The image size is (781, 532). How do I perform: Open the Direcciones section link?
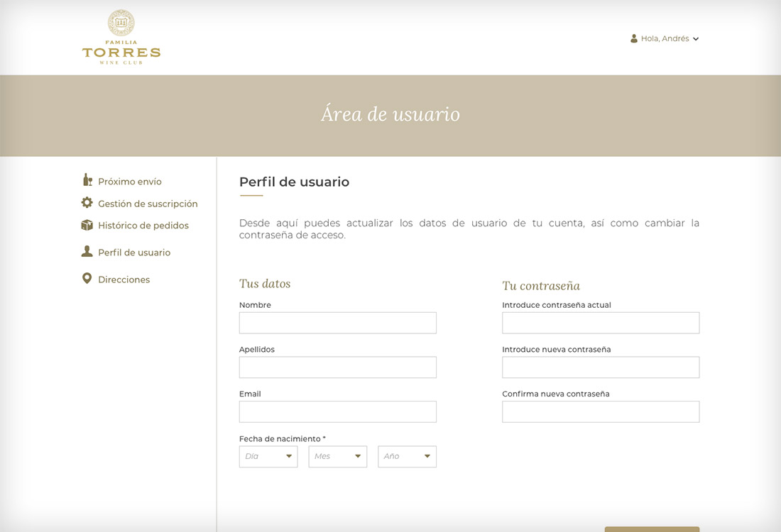[x=124, y=279]
